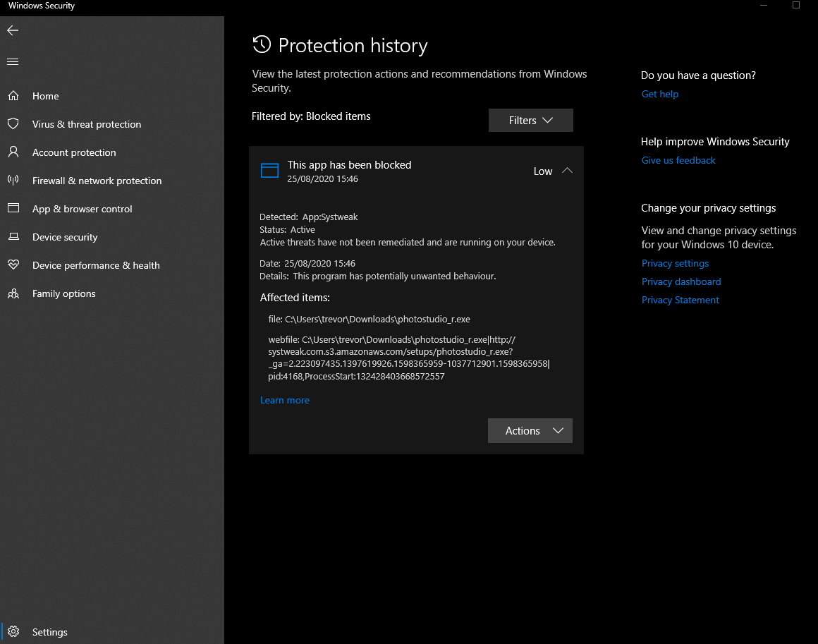Click the file path photostudio_r.exe line
Viewport: 818px width, 644px height.
tap(369, 319)
